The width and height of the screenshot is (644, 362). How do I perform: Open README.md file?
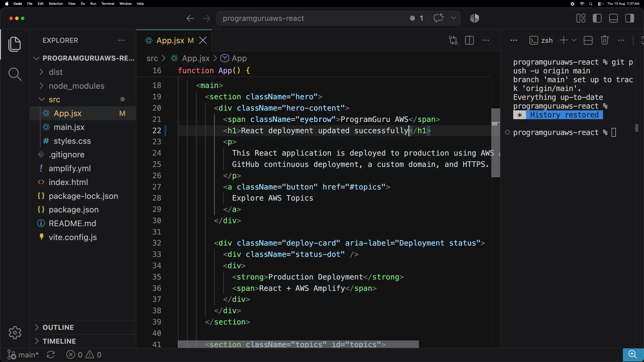(83, 223)
